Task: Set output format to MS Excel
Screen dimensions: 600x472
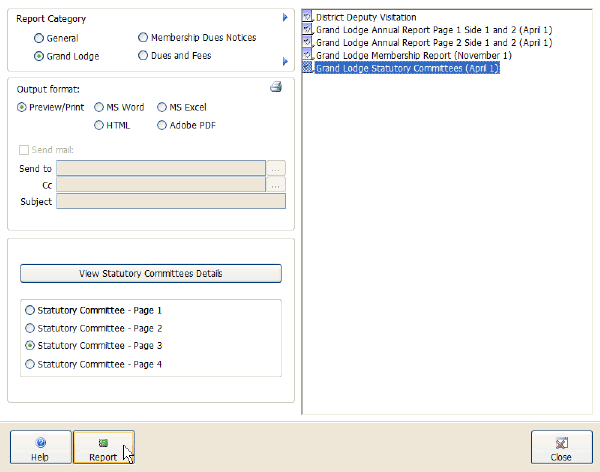Action: 162,107
